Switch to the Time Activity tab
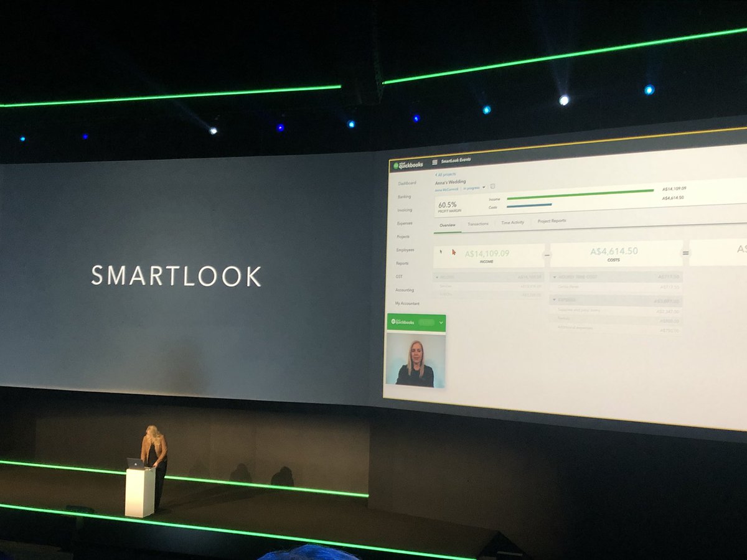 coord(513,222)
